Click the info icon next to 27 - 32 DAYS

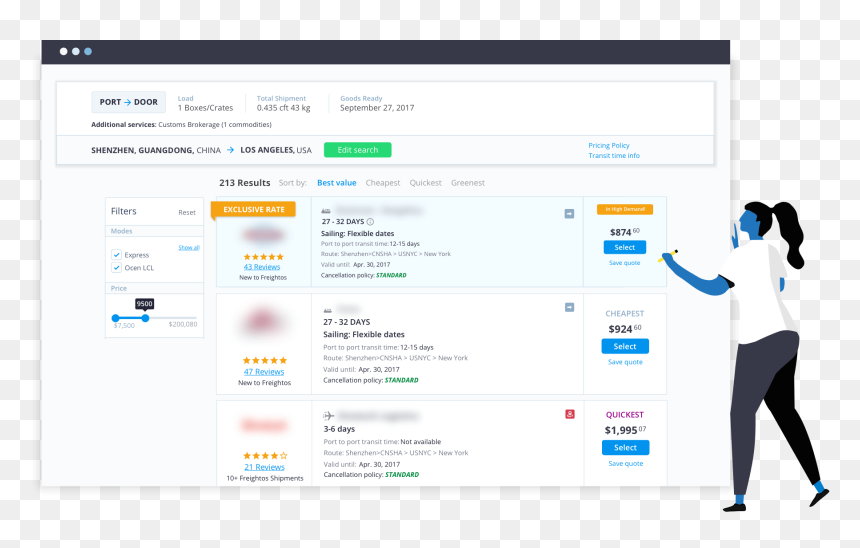click(370, 222)
